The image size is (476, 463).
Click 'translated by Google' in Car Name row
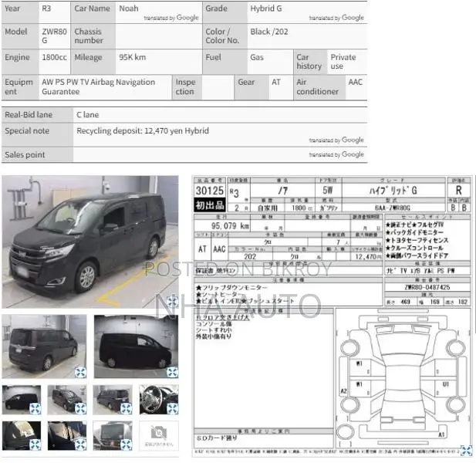171,18
